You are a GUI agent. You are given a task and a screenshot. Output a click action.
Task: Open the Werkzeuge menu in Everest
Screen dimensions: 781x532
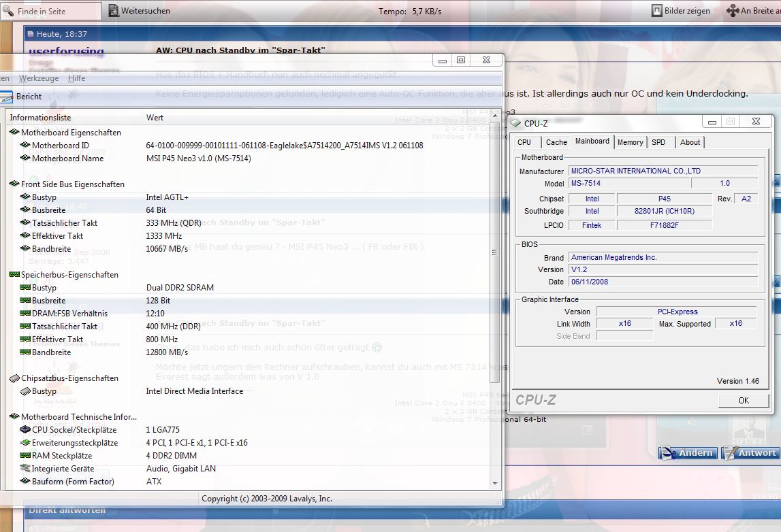click(x=39, y=78)
